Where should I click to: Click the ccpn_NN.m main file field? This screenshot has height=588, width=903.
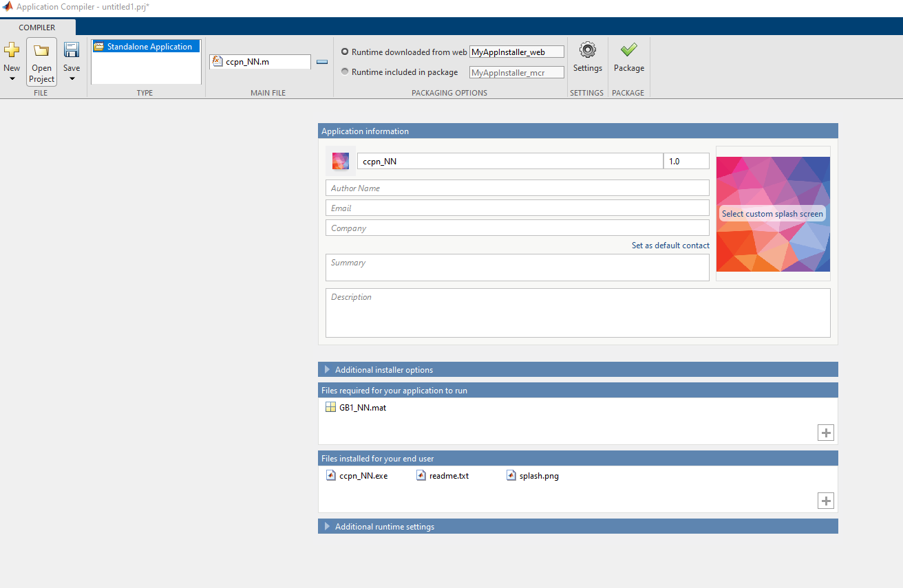[261, 62]
